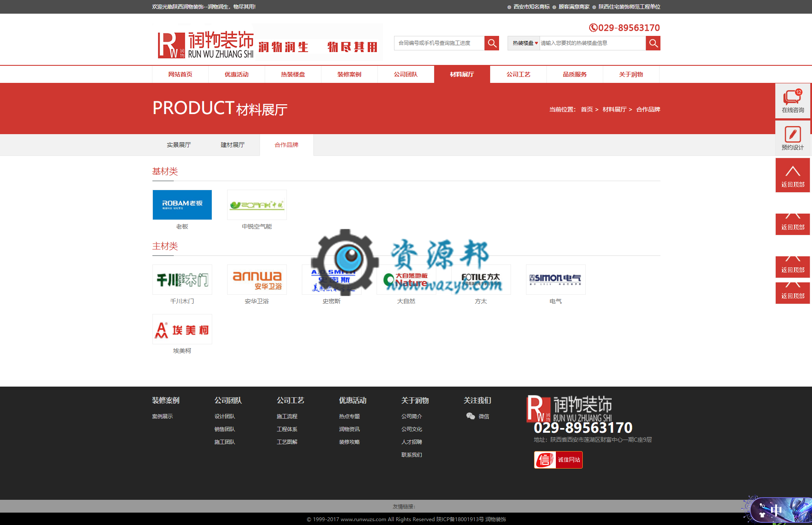Click footer heading 装修案例
Image resolution: width=812 pixels, height=525 pixels.
tap(166, 400)
